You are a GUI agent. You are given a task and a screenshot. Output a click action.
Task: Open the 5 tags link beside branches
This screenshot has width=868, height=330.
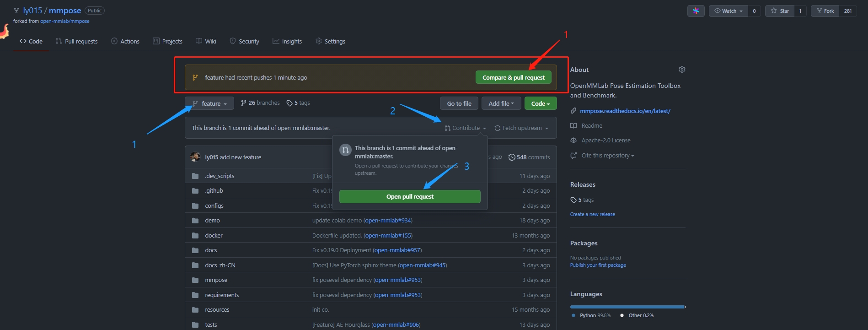tap(298, 103)
